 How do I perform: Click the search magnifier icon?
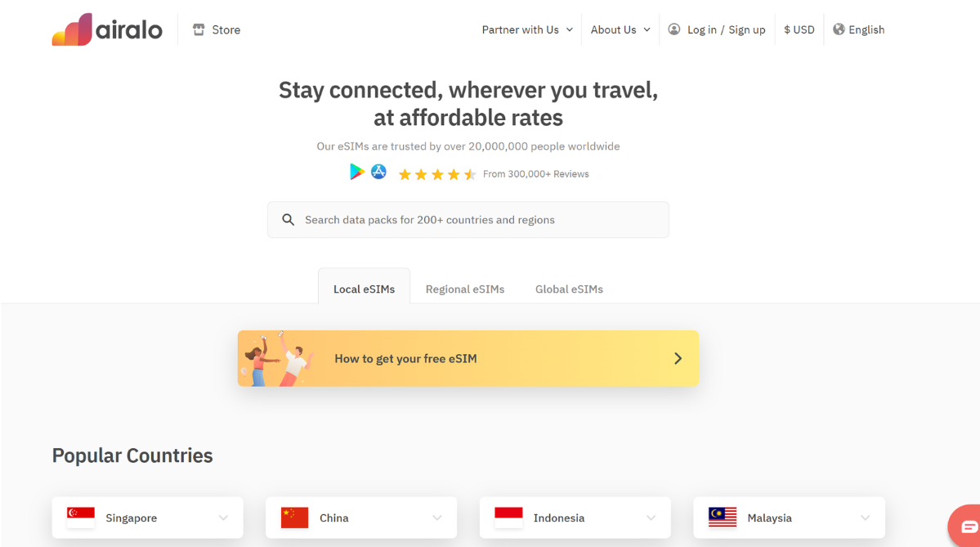288,219
